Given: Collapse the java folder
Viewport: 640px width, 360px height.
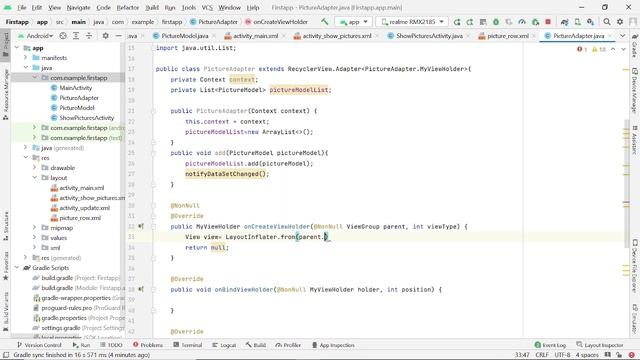Looking at the screenshot, I should pos(26,68).
